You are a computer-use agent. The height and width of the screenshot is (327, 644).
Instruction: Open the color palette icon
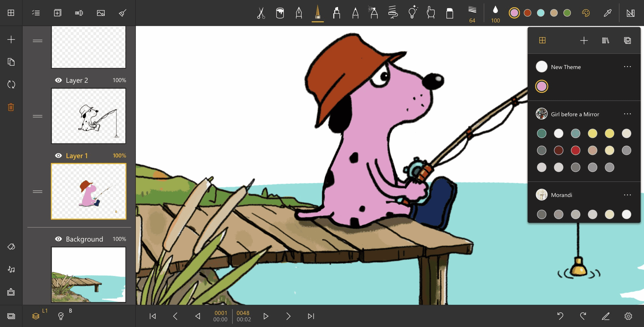pos(586,13)
